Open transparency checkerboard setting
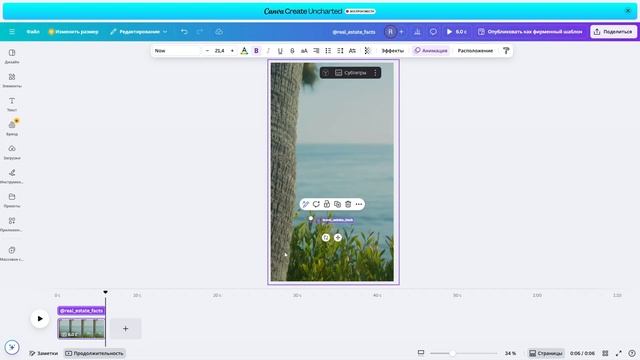Viewport: 640px width, 360px height. click(367, 51)
